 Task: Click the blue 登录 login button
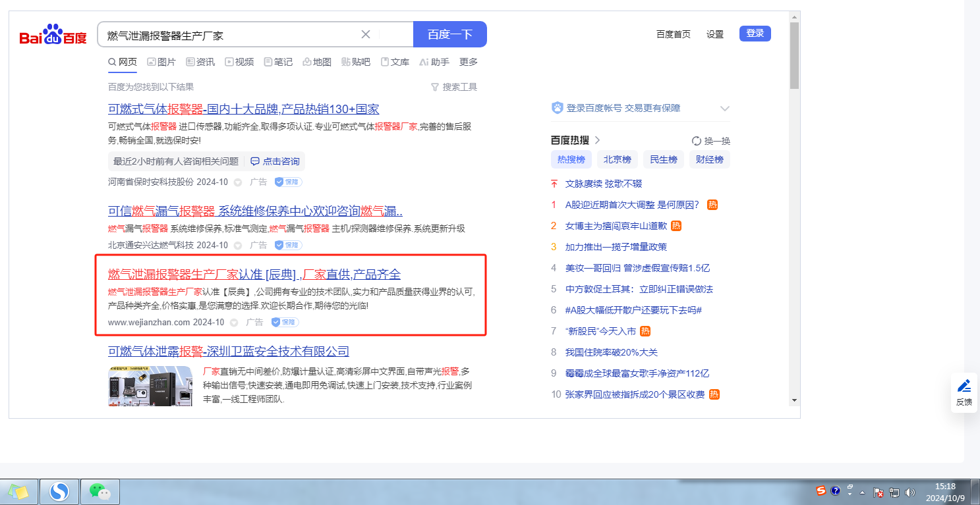click(x=755, y=34)
